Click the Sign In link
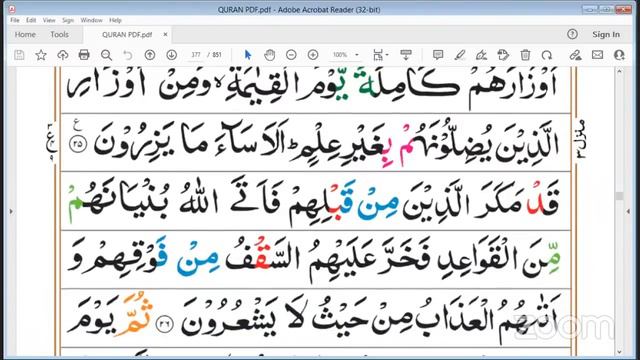The width and height of the screenshot is (640, 360). point(606,35)
